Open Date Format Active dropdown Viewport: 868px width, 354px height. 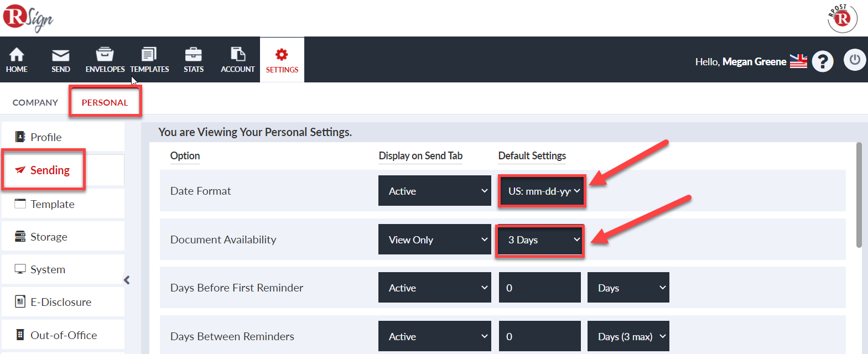point(435,191)
